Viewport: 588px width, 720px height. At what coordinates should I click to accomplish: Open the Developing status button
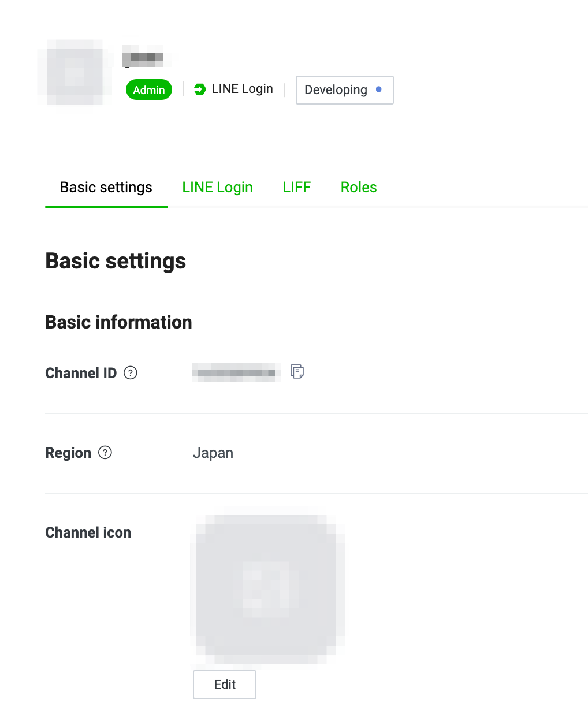[344, 90]
